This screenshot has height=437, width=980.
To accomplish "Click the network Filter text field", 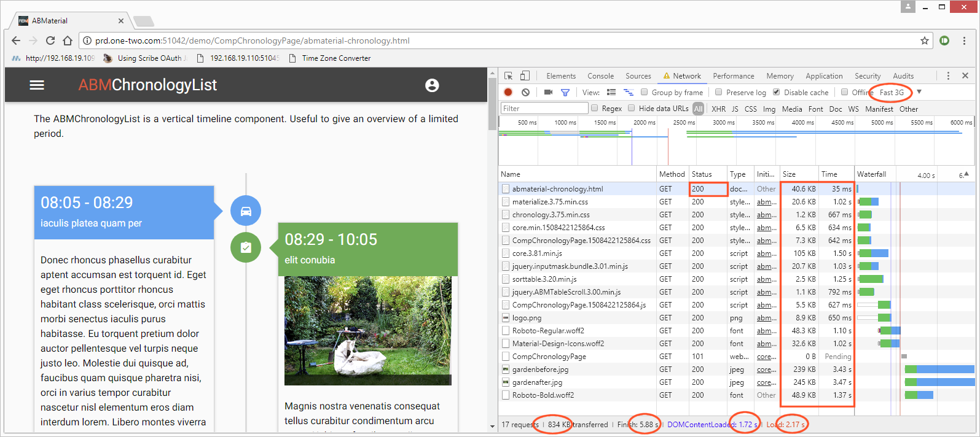I will [x=544, y=109].
